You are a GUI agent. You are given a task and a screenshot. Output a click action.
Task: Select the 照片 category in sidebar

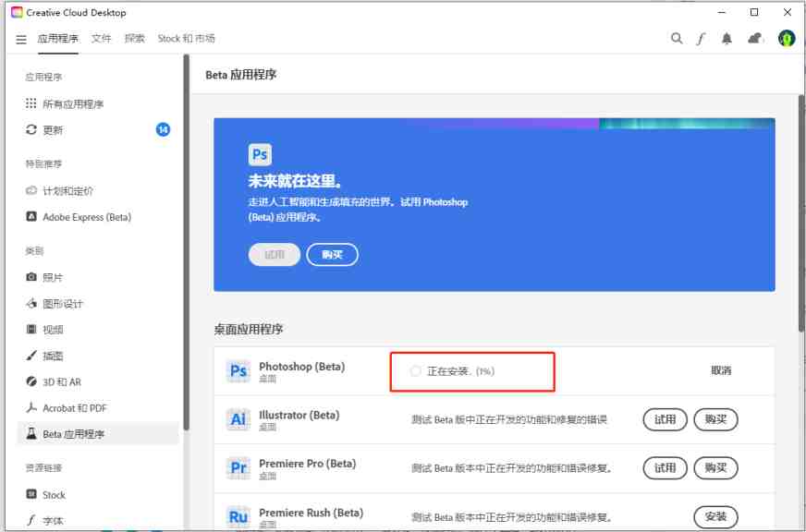[50, 276]
